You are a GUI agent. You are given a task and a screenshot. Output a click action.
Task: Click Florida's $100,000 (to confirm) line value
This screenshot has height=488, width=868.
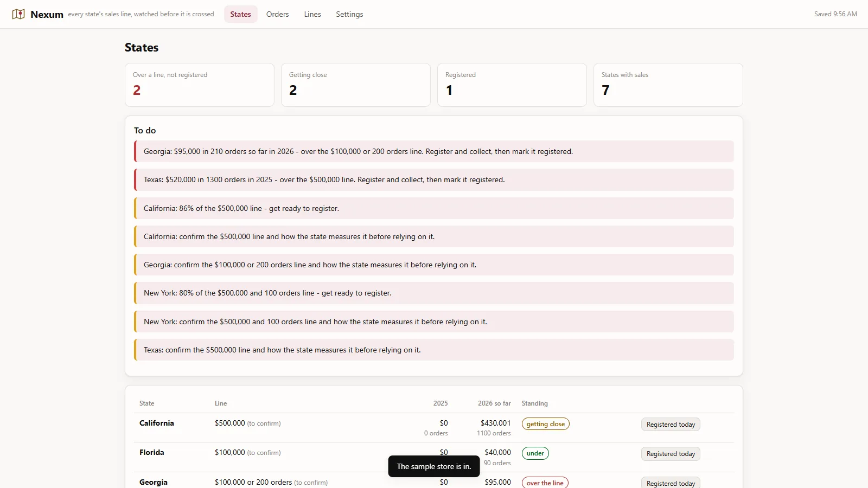tap(248, 452)
